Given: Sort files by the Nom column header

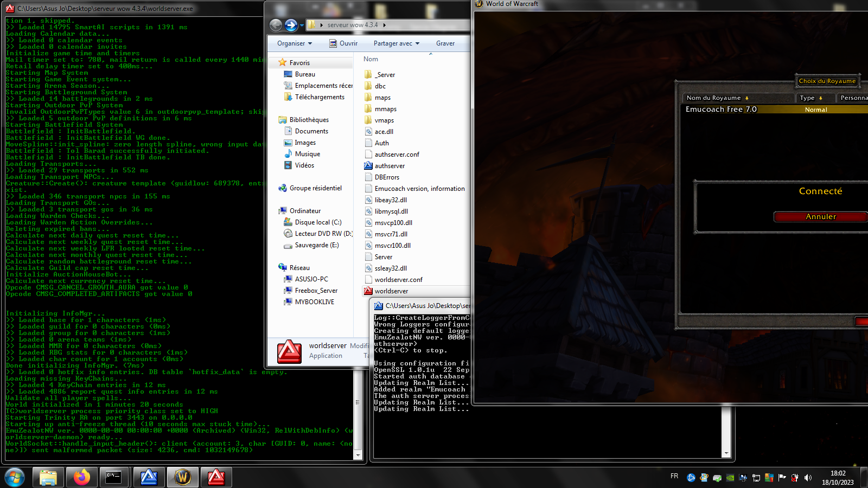Looking at the screenshot, I should pos(371,59).
